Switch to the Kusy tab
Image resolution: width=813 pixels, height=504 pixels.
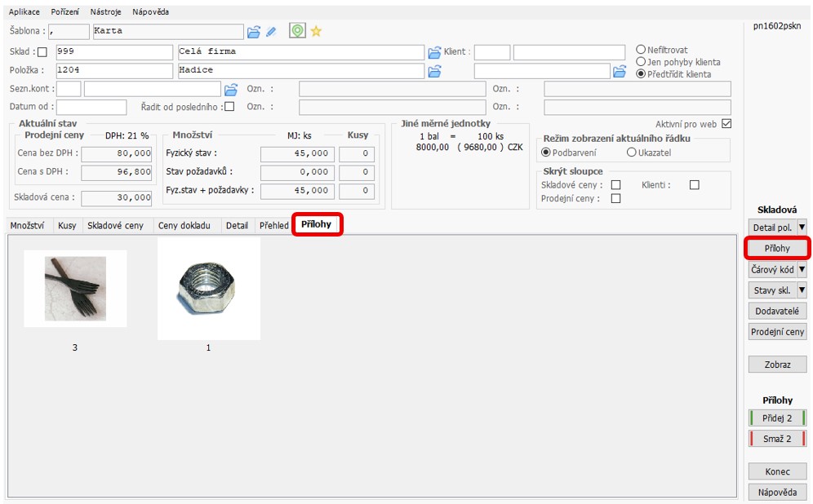tap(67, 225)
